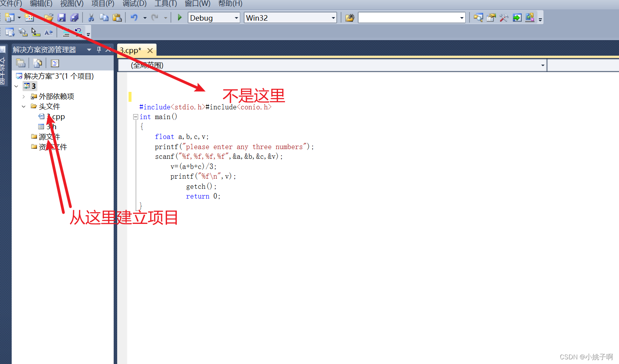Click the New Project toolbar icon
The height and width of the screenshot is (364, 619).
(10, 18)
